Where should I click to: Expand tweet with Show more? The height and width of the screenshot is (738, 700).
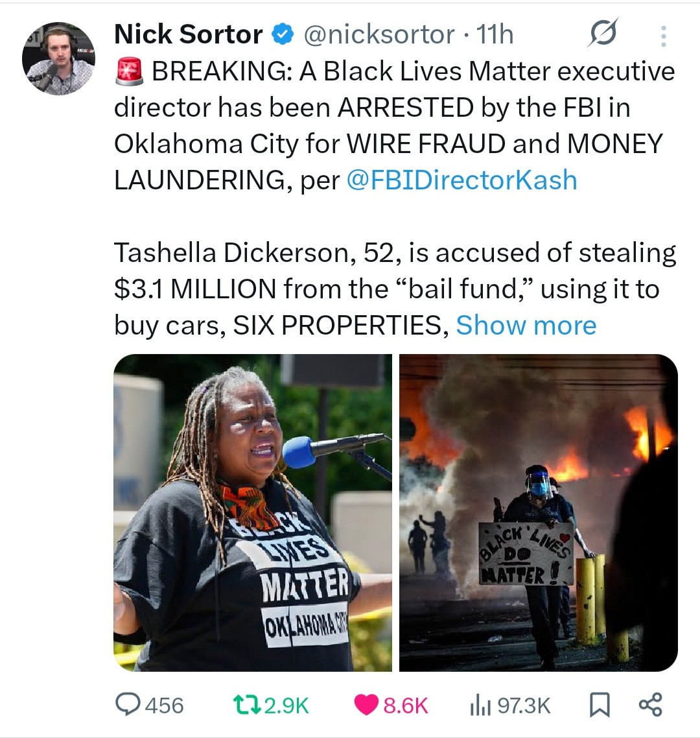(526, 326)
